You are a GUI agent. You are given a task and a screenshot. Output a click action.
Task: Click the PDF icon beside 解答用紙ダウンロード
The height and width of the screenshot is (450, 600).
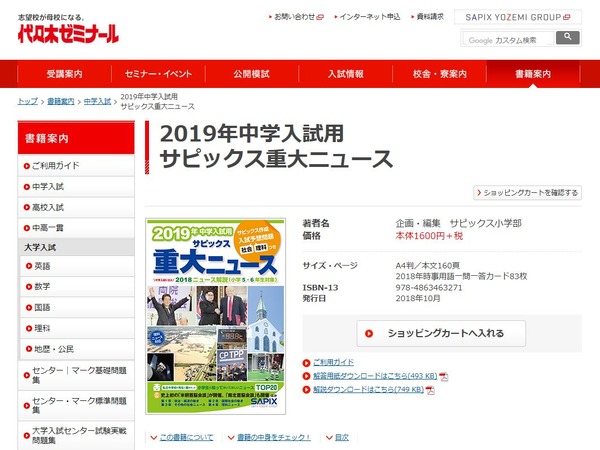coord(443,377)
